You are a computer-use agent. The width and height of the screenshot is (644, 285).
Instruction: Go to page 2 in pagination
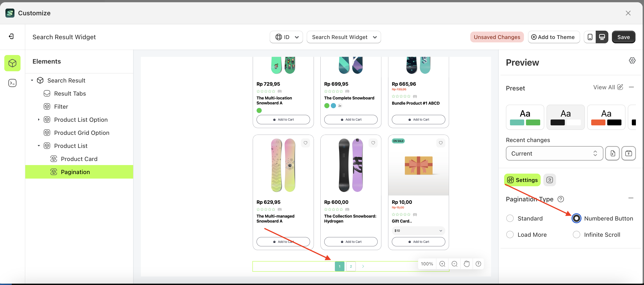coord(351,266)
